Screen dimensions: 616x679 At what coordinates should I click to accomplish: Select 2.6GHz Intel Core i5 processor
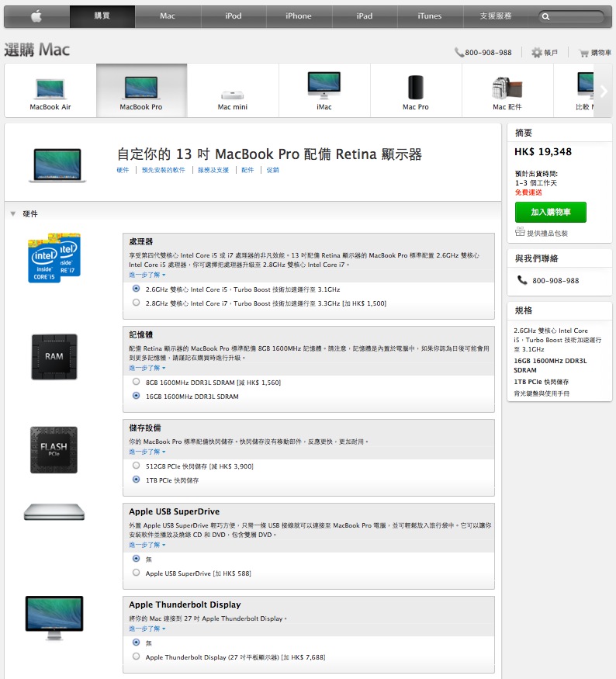(136, 289)
